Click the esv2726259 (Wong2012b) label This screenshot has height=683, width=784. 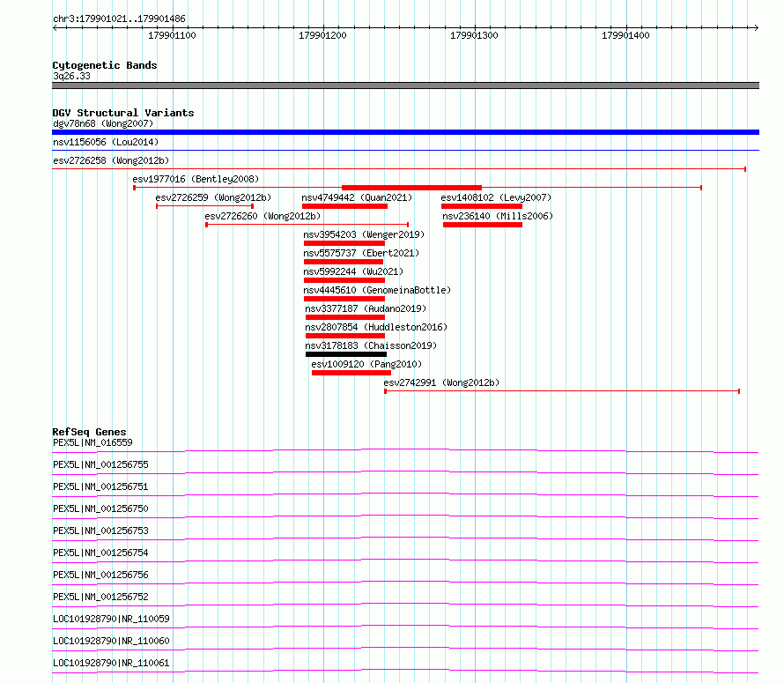[x=213, y=197]
